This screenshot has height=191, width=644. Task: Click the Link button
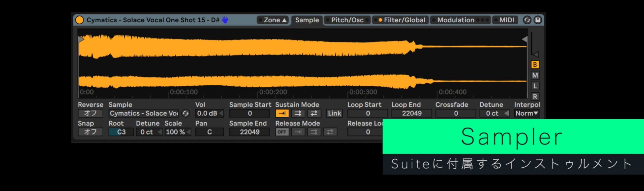click(334, 113)
